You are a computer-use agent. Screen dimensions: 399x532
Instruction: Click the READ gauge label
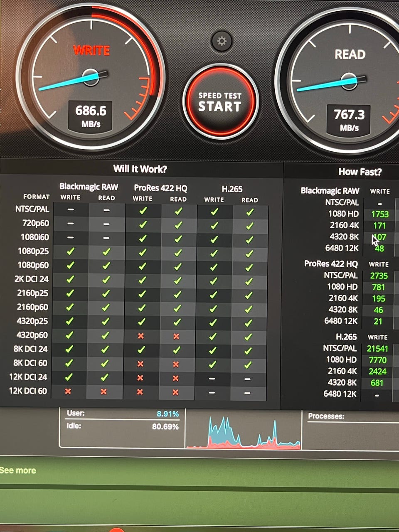(x=350, y=54)
